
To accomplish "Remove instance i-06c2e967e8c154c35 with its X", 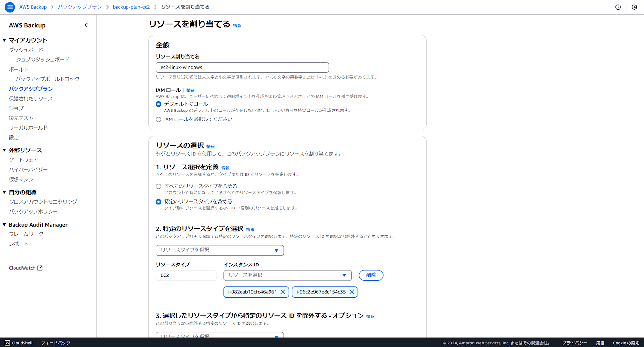I will [352, 292].
